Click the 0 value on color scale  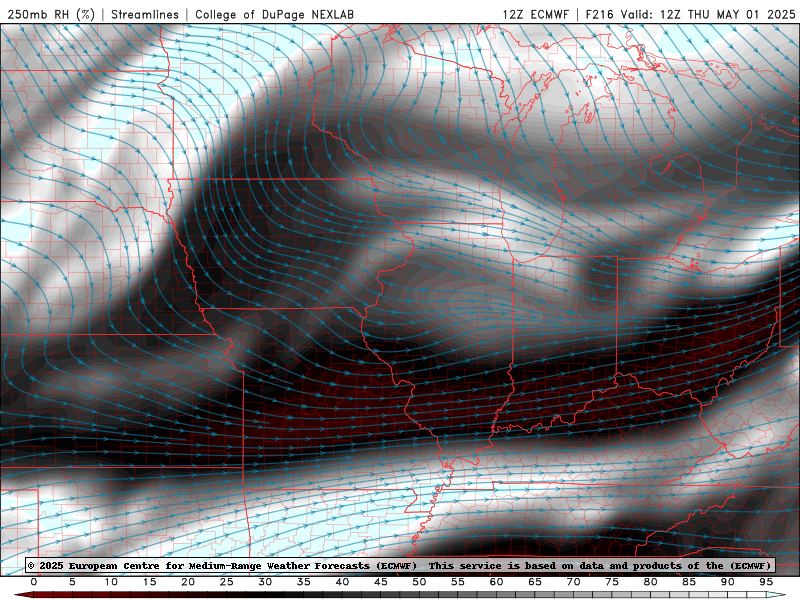[x=34, y=582]
